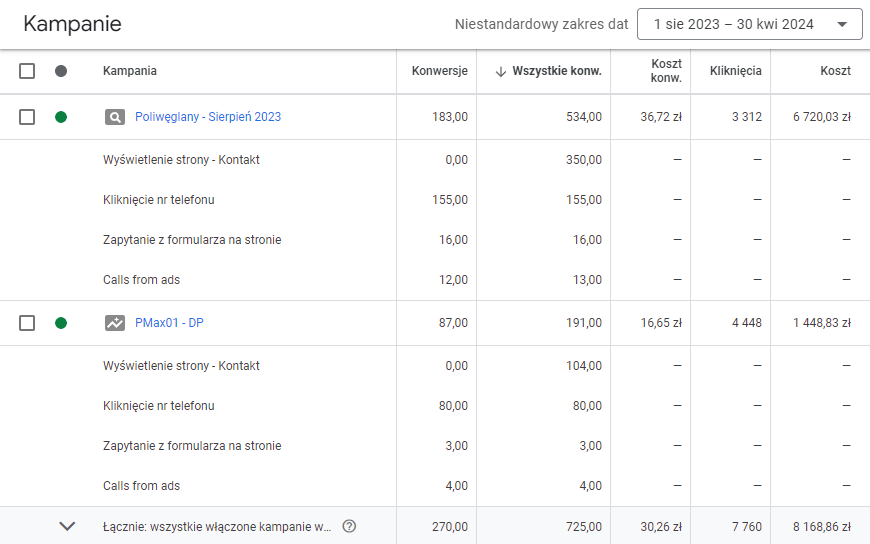Click the grey status dot column header
870x544 pixels.
click(61, 71)
